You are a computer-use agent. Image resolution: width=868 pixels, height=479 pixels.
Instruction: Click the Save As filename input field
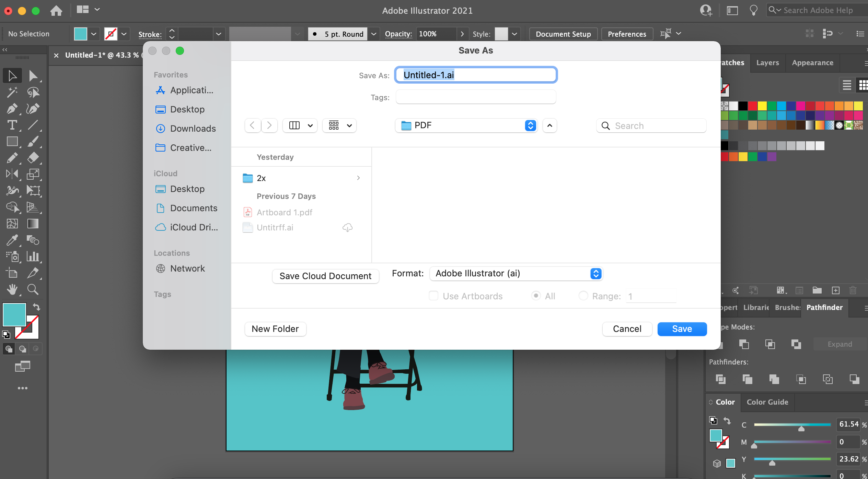pyautogui.click(x=476, y=74)
